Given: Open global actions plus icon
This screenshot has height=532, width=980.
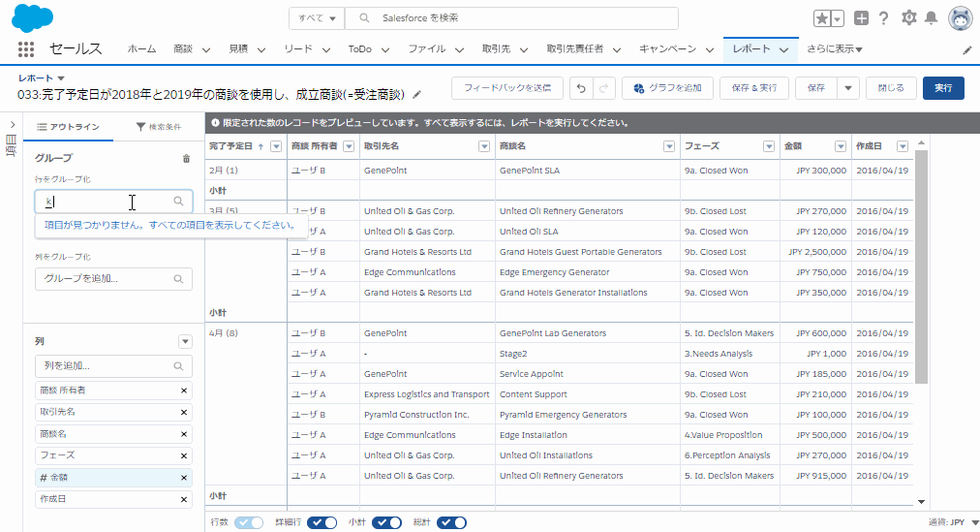Looking at the screenshot, I should (861, 18).
